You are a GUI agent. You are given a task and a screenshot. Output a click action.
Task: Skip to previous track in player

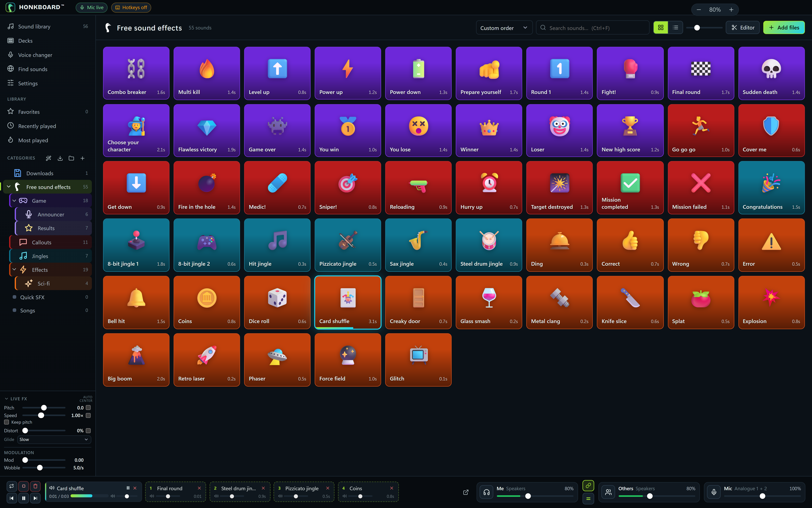[x=11, y=498]
